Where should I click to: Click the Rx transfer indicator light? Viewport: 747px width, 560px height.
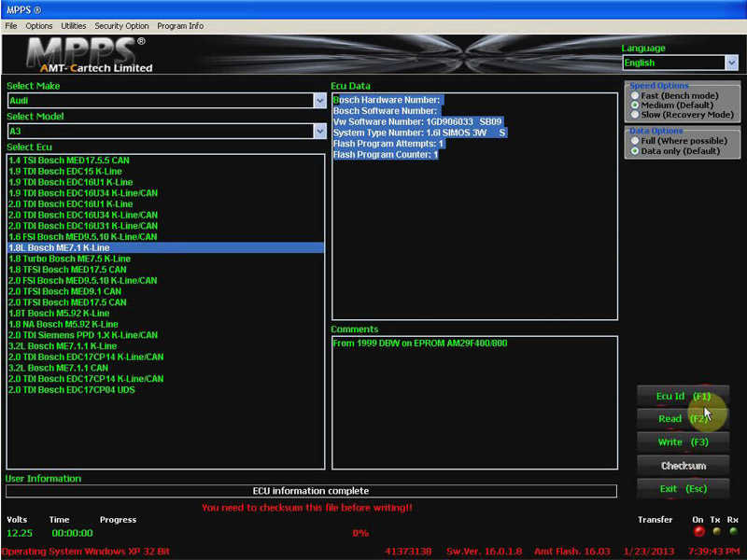(733, 531)
